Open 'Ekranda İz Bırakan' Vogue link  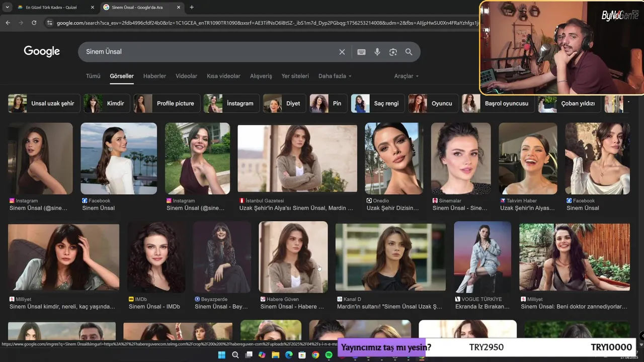[x=482, y=307]
